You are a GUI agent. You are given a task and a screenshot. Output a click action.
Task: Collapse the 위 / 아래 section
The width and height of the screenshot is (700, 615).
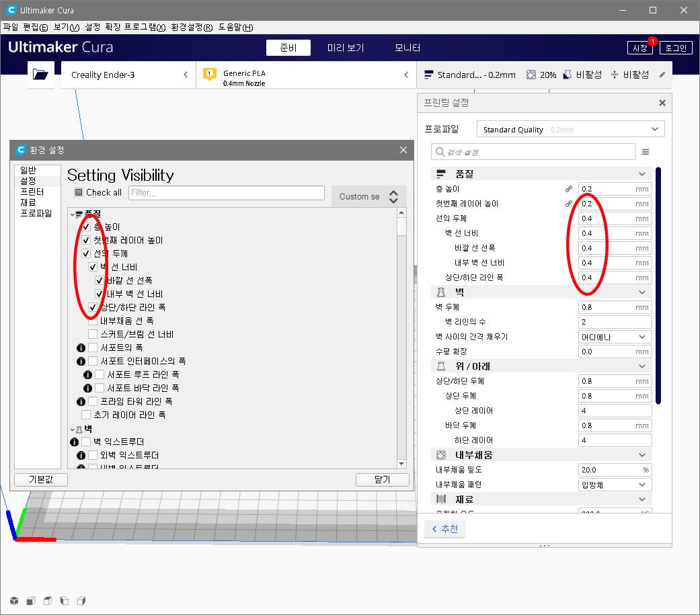[541, 366]
